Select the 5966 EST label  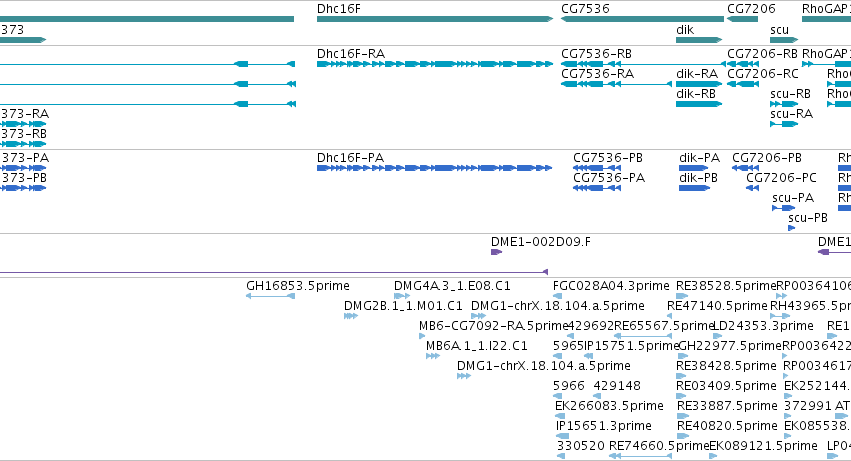569,386
